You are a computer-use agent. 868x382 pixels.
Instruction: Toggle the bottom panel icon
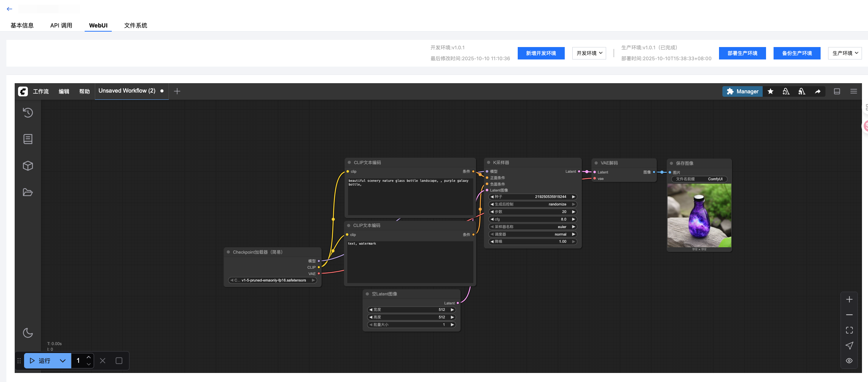[x=837, y=91]
